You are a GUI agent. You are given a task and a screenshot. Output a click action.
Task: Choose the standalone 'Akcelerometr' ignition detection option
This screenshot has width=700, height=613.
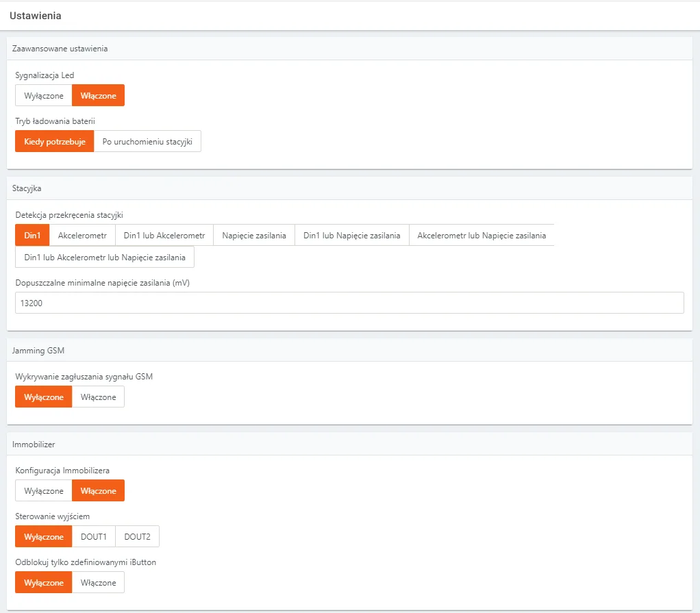pyautogui.click(x=82, y=236)
